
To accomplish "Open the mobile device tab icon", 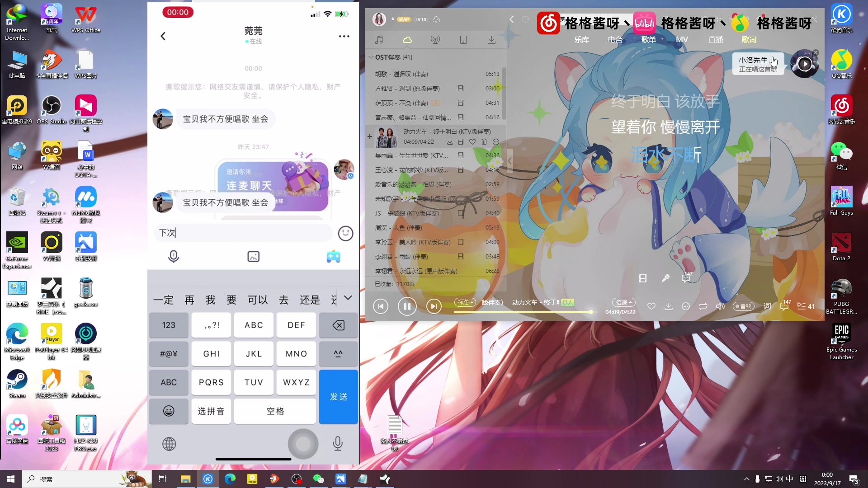I will tap(463, 40).
